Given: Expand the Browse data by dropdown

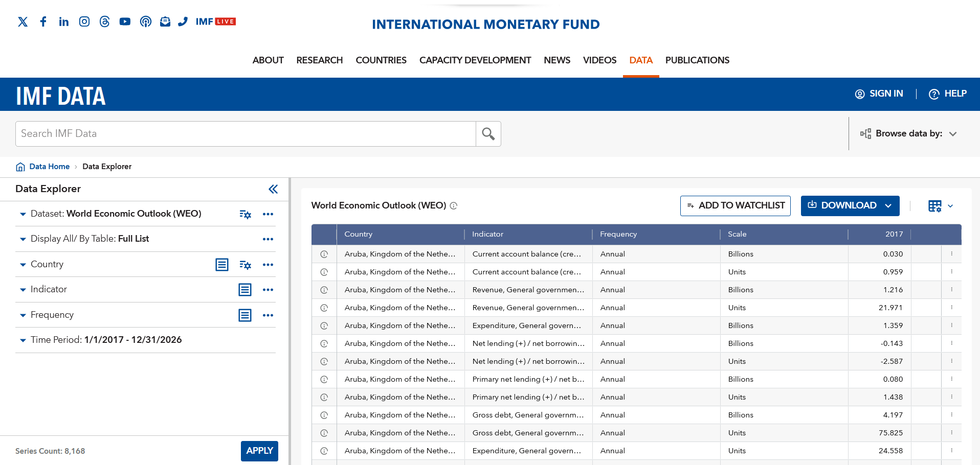Looking at the screenshot, I should coord(908,134).
